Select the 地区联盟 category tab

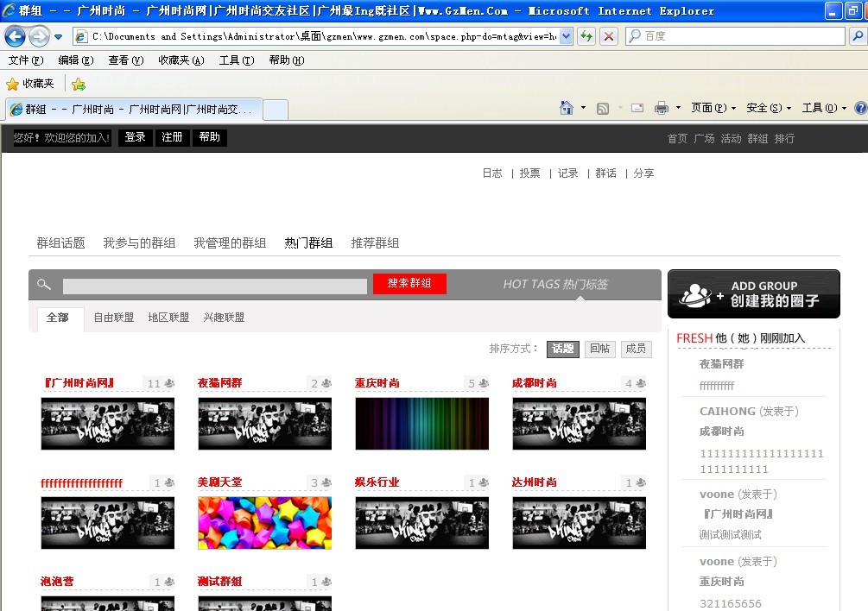click(x=168, y=318)
